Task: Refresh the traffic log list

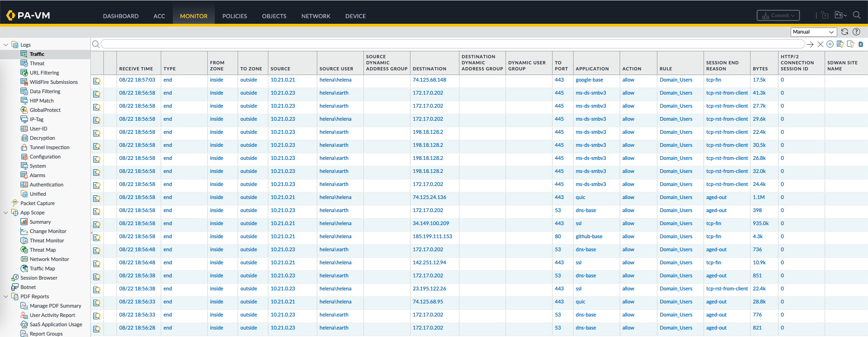Action: point(845,32)
